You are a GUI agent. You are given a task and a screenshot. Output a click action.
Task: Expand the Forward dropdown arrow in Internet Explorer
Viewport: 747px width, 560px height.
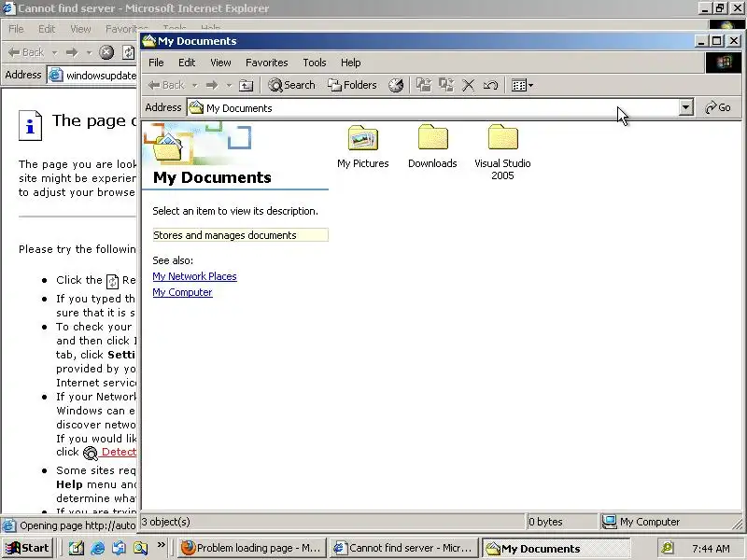89,52
